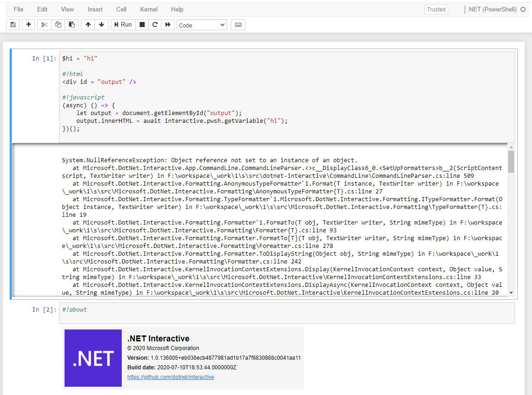Screen dimensions: 532x395
Task: Open the Kernel menu
Action: pos(148,9)
